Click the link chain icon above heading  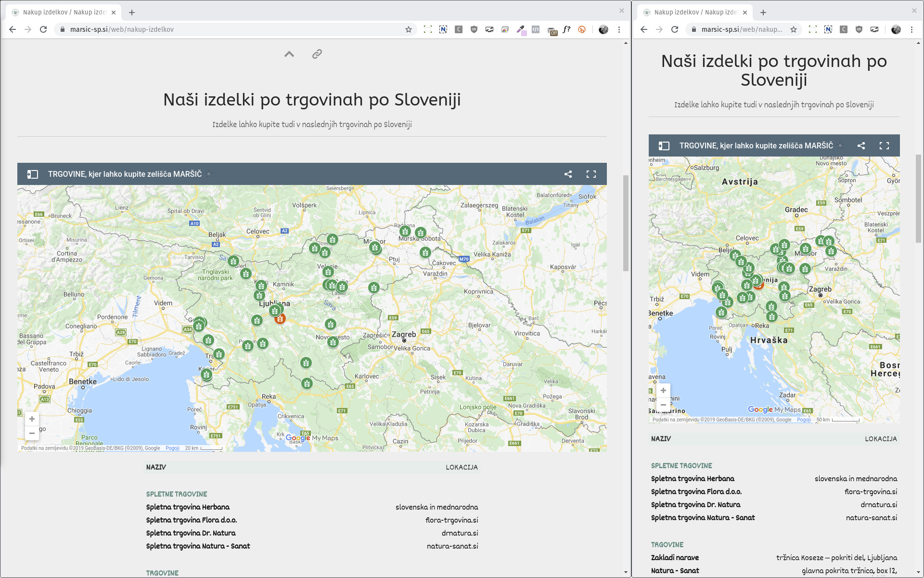[317, 54]
